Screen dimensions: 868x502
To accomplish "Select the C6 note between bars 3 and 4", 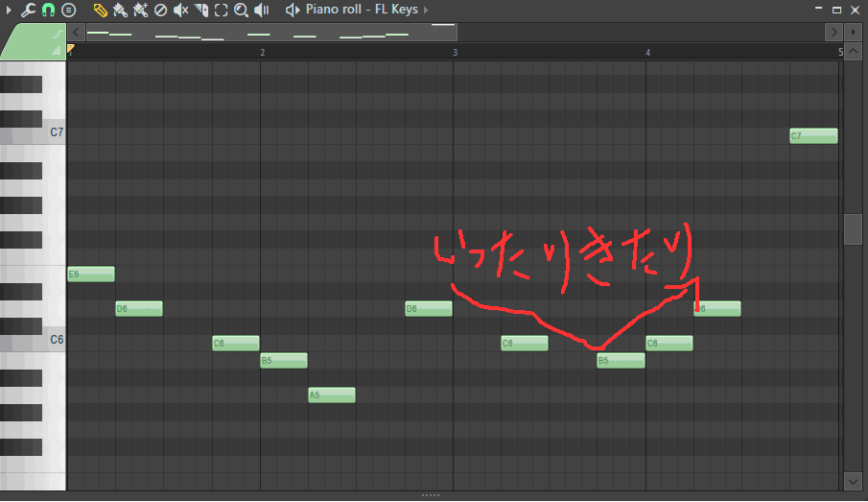I will [x=525, y=343].
